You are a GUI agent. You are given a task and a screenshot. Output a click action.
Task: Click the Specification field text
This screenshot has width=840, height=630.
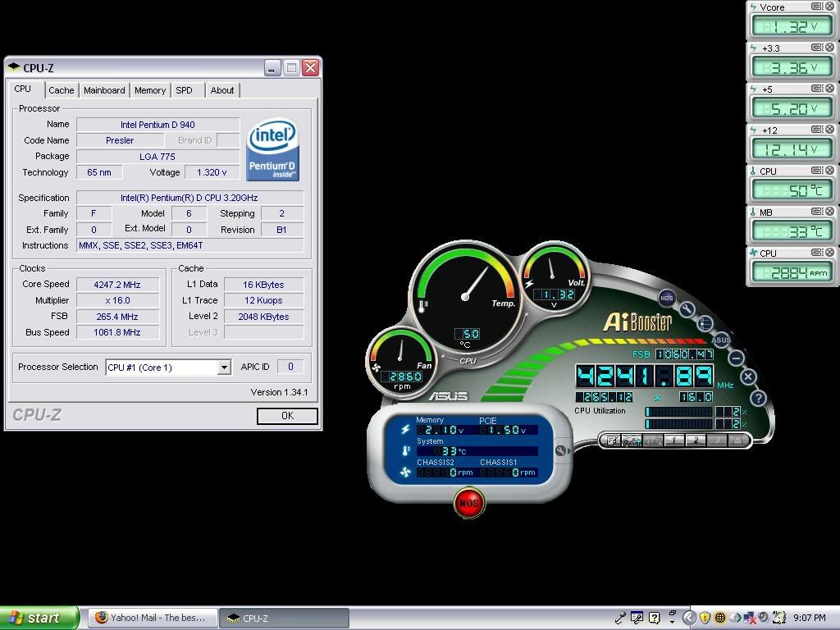pos(189,198)
